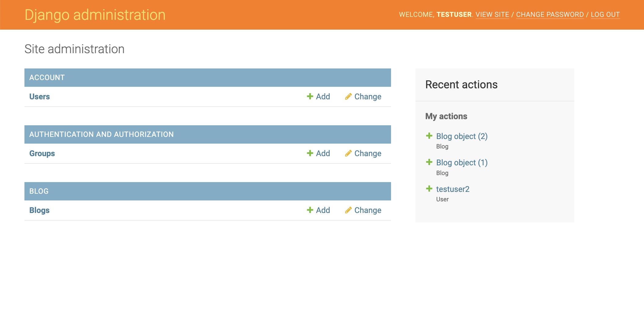644x319 pixels.
Task: Open the CHANGE PASSWORD page
Action: 550,14
